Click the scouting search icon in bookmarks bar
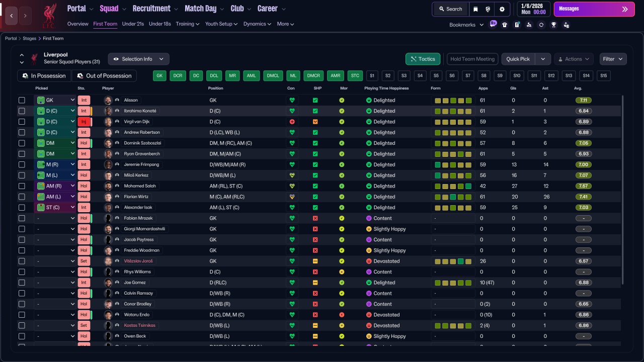Image resolution: width=644 pixels, height=362 pixels. pos(529,25)
